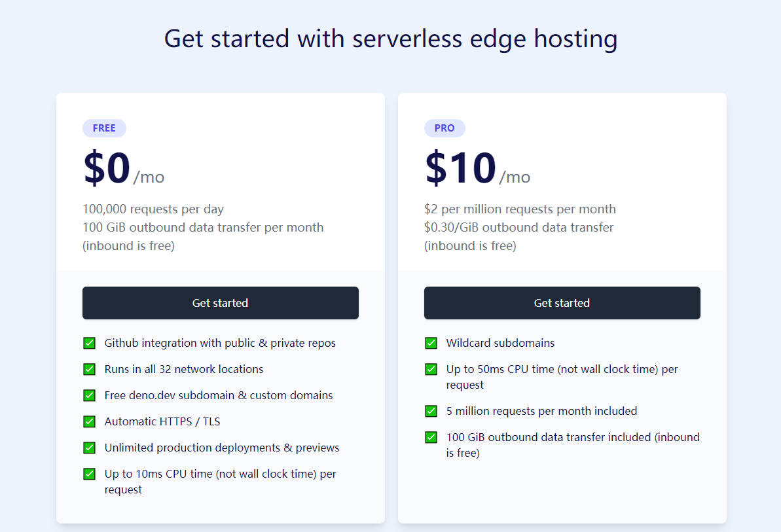Click checkmark beside Up to 10ms CPU time

coord(90,474)
